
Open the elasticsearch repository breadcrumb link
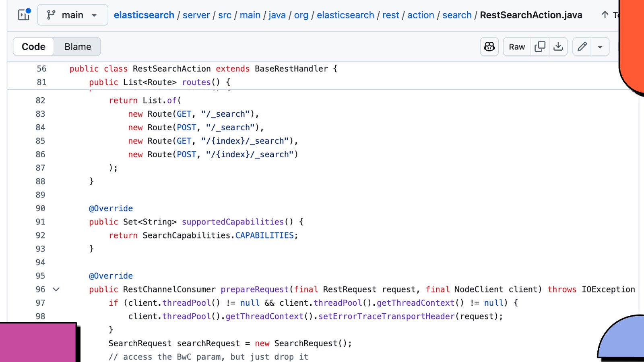point(144,15)
